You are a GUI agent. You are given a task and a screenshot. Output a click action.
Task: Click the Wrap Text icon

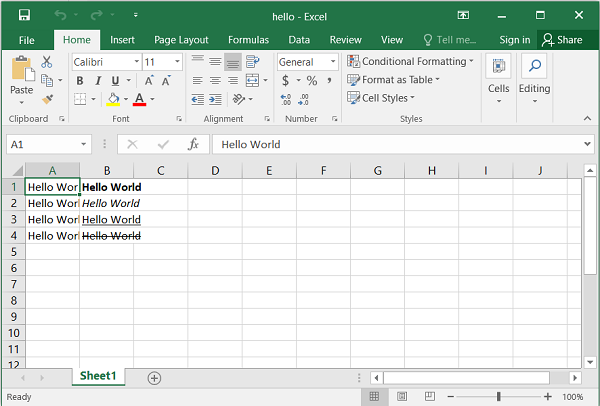[252, 62]
